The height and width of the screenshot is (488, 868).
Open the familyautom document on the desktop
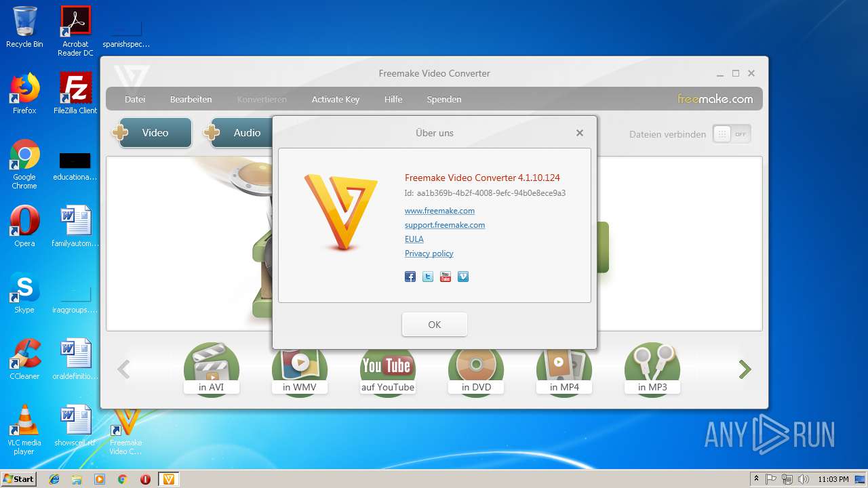pyautogui.click(x=75, y=226)
